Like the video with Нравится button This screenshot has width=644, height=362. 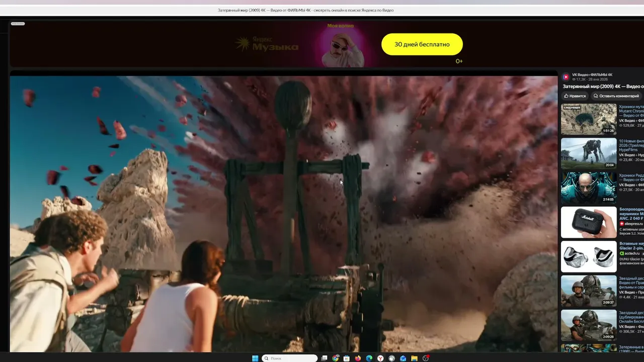tap(575, 96)
